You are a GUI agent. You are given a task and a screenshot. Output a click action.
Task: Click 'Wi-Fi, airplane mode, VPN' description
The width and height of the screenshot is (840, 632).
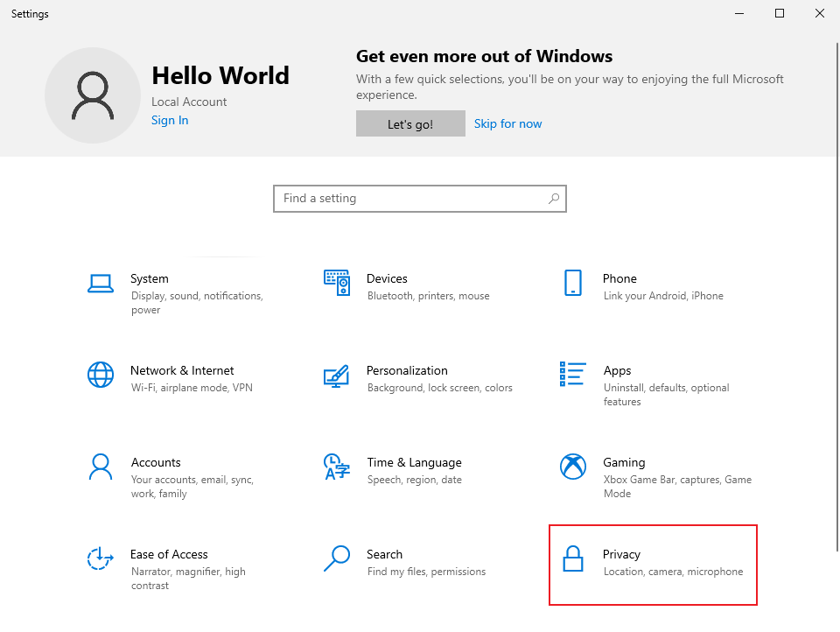tap(192, 388)
